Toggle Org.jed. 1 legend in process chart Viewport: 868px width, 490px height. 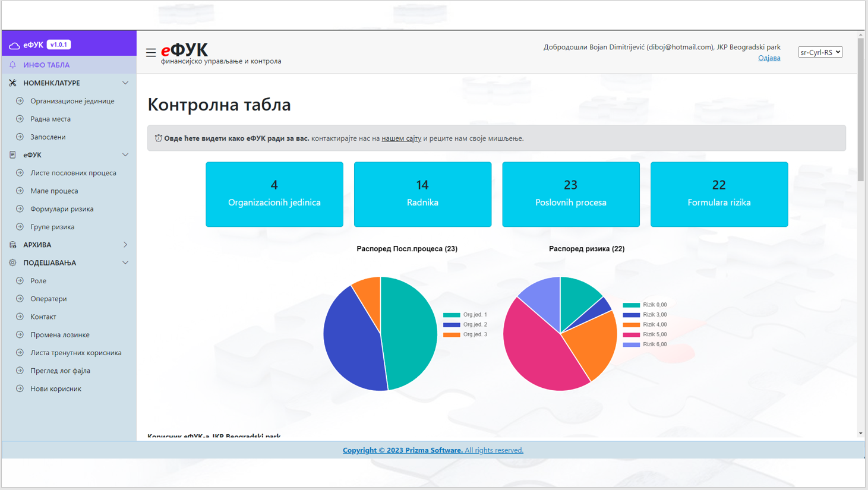pyautogui.click(x=465, y=315)
